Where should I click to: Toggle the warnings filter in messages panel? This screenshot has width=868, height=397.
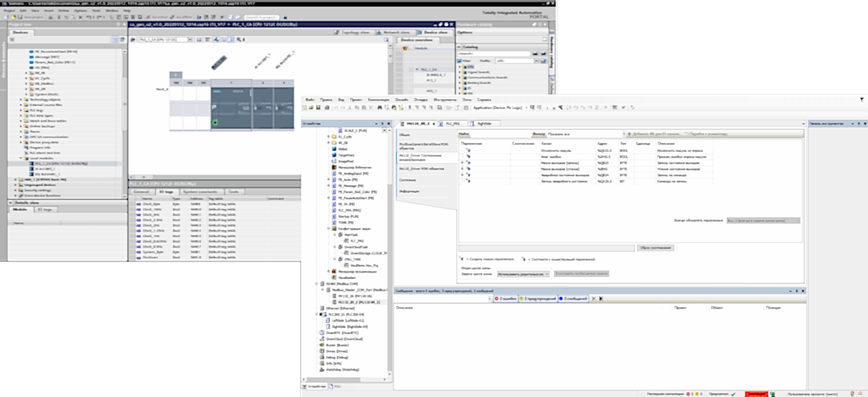[537, 298]
